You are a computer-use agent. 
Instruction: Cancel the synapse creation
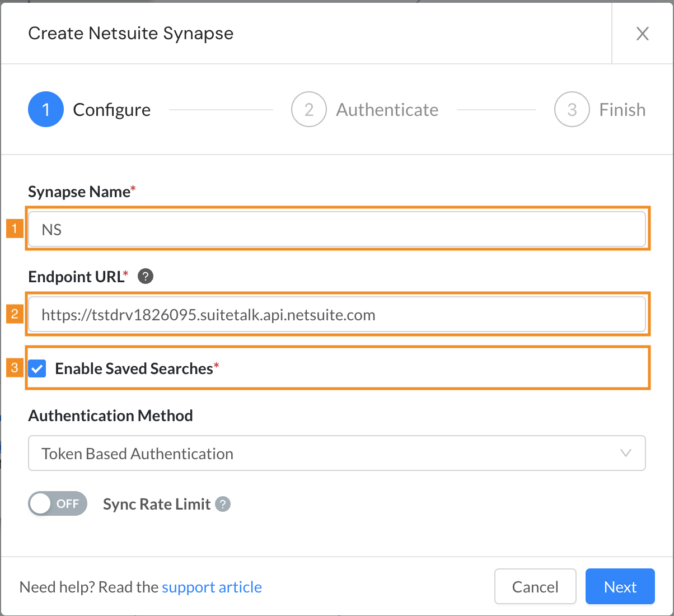coord(535,586)
